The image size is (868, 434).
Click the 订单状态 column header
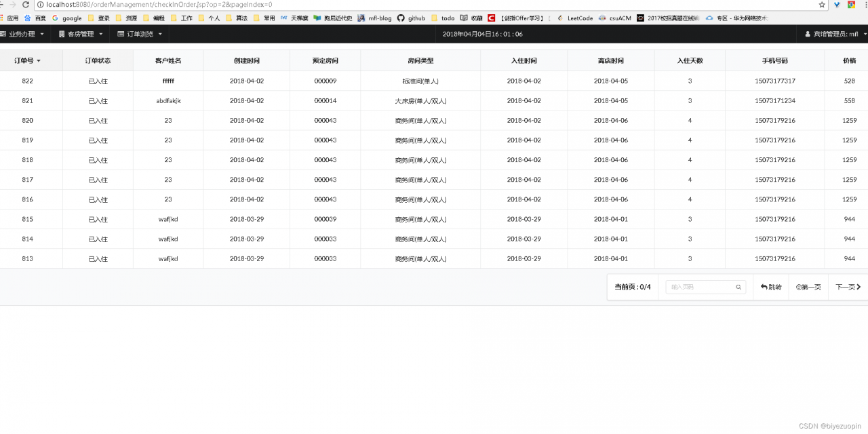coord(98,60)
